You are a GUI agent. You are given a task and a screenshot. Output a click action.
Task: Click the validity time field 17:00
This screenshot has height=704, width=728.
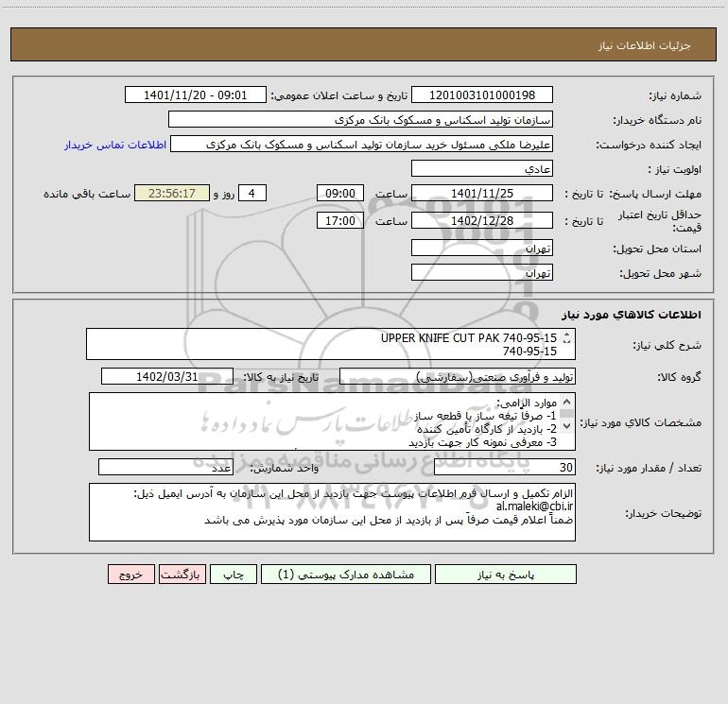(x=339, y=220)
